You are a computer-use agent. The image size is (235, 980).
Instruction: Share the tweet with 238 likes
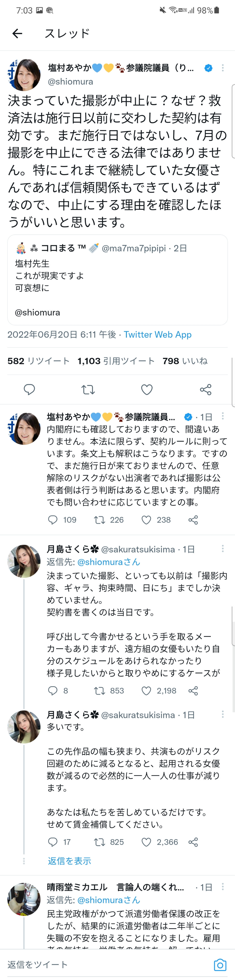[x=193, y=520]
